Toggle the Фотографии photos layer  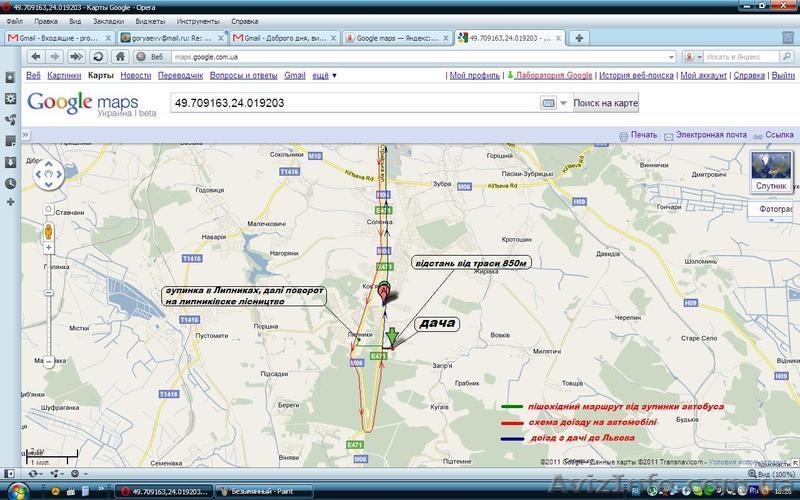coord(773,209)
